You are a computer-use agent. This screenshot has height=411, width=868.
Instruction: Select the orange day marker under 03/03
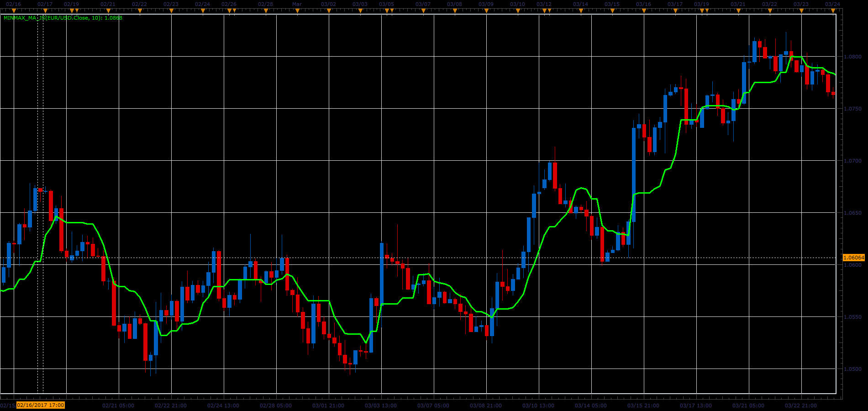[360, 11]
